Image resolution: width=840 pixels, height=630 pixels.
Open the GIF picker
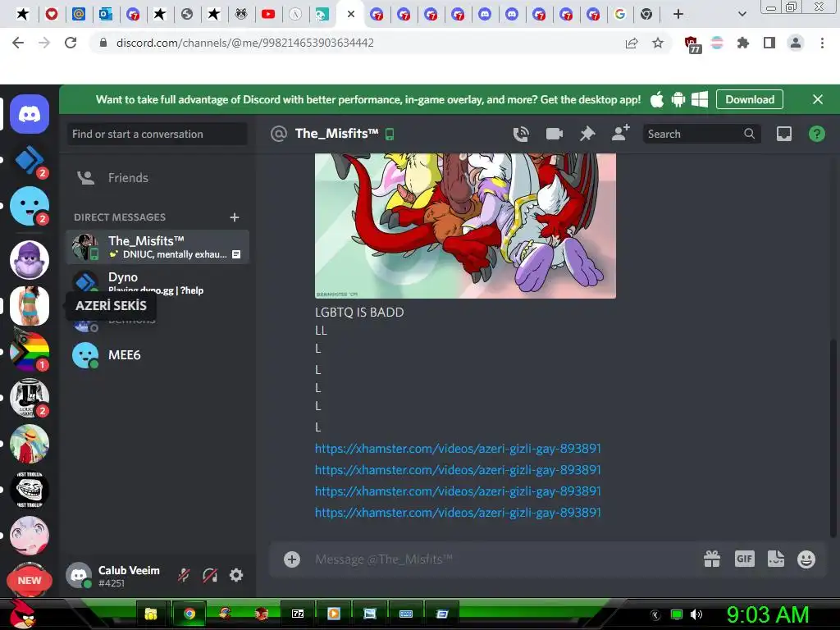point(745,559)
